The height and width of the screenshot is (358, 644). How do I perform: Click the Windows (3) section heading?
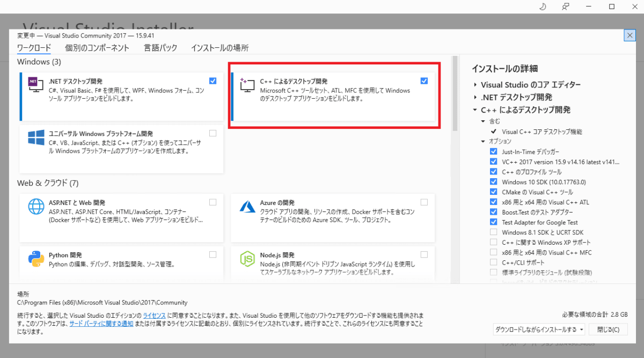point(39,62)
